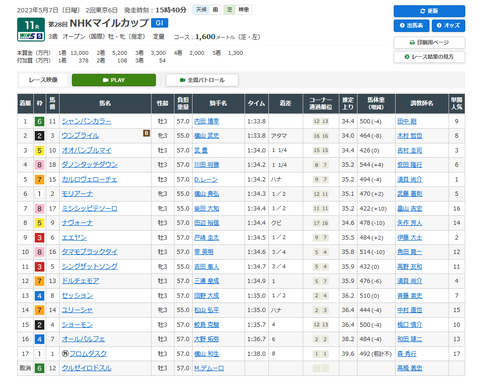Screen dimensions: 480x384
Task: Open horse page for ミシシッピテソーロ
Action: point(90,208)
